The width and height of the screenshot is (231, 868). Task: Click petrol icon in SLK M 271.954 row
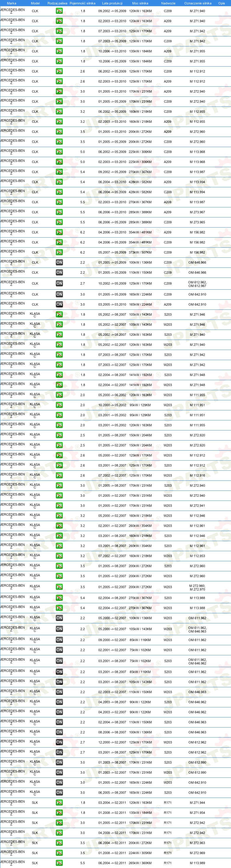[59, 813]
